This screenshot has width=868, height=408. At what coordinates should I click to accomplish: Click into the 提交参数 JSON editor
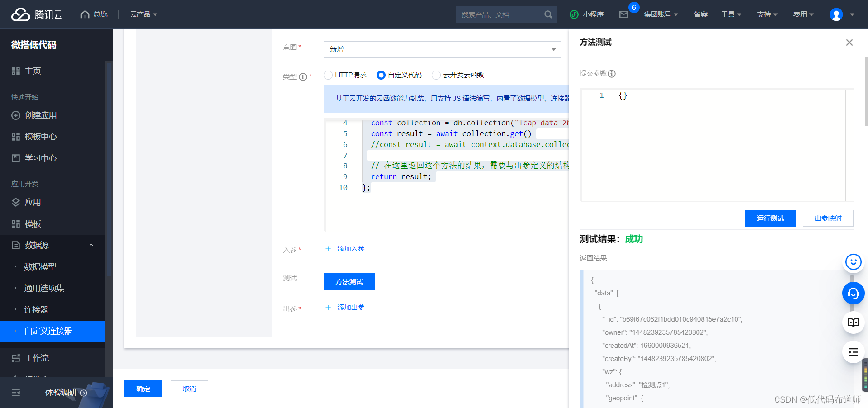717,145
